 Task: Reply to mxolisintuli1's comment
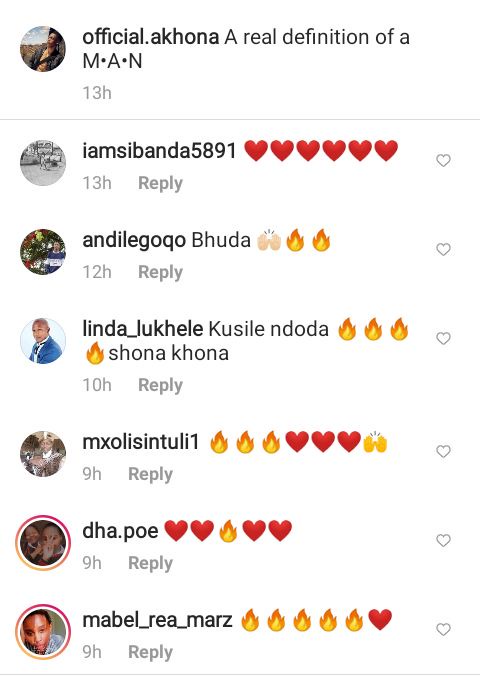(x=151, y=474)
